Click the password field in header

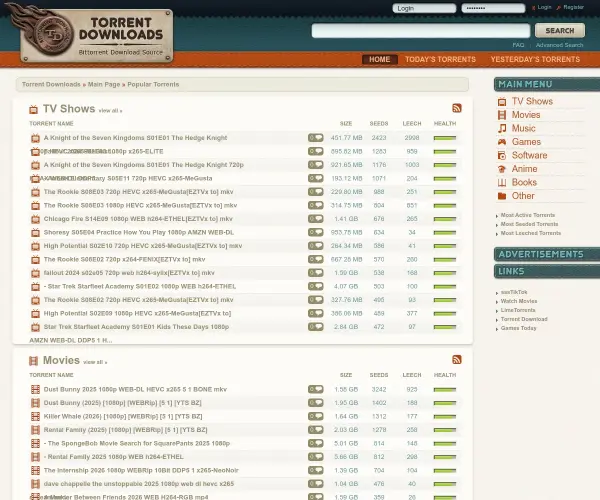[493, 8]
